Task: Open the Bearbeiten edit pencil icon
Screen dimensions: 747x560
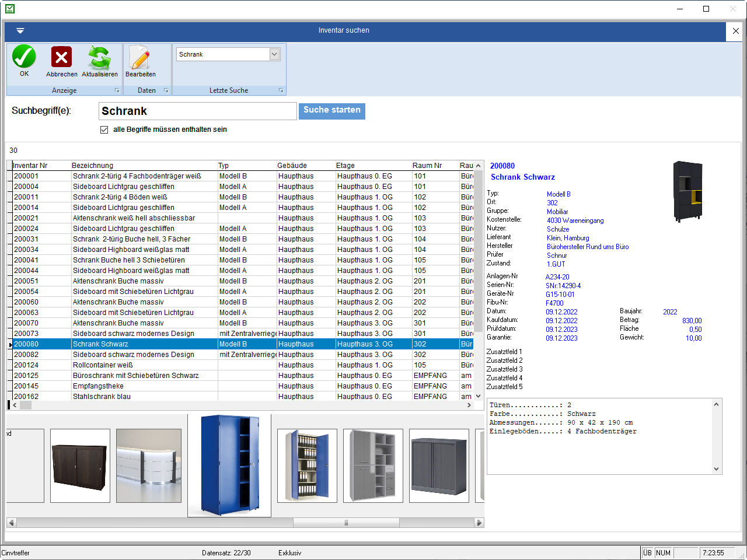Action: point(140,57)
